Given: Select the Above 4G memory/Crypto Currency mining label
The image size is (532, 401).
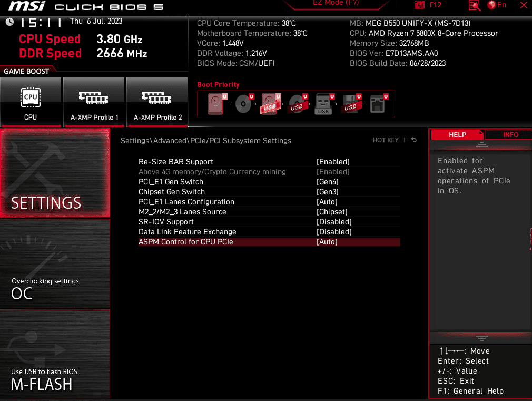Looking at the screenshot, I should (x=212, y=172).
